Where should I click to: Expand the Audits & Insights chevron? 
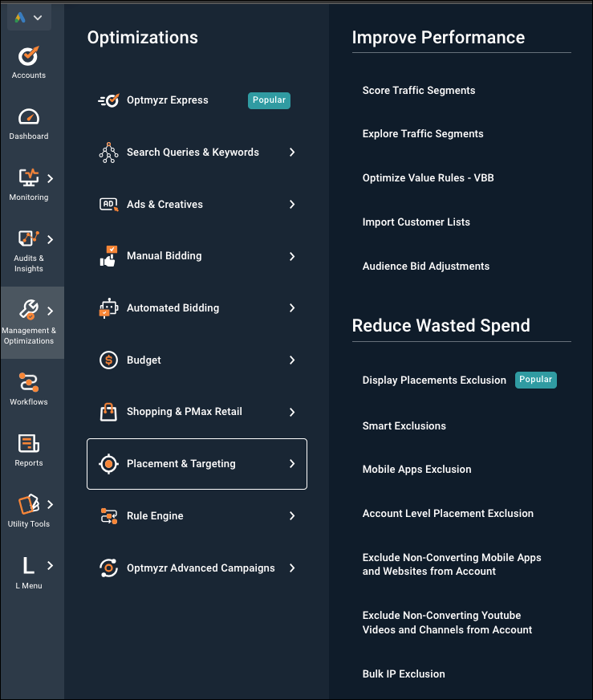coord(51,240)
